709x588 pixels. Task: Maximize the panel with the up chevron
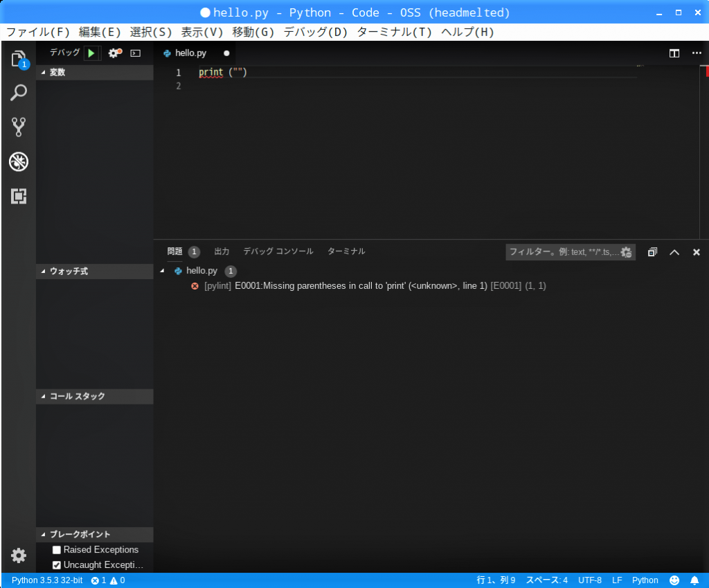pyautogui.click(x=674, y=252)
